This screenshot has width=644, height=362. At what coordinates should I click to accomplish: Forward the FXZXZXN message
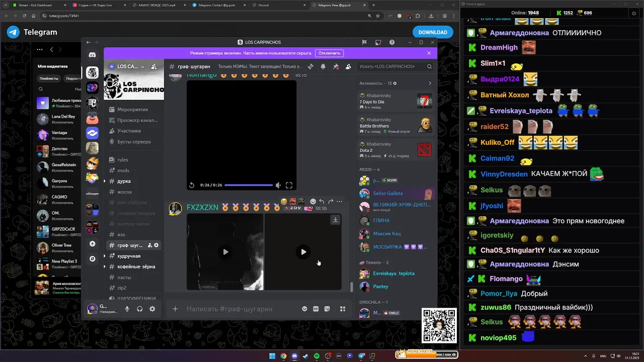click(x=331, y=202)
